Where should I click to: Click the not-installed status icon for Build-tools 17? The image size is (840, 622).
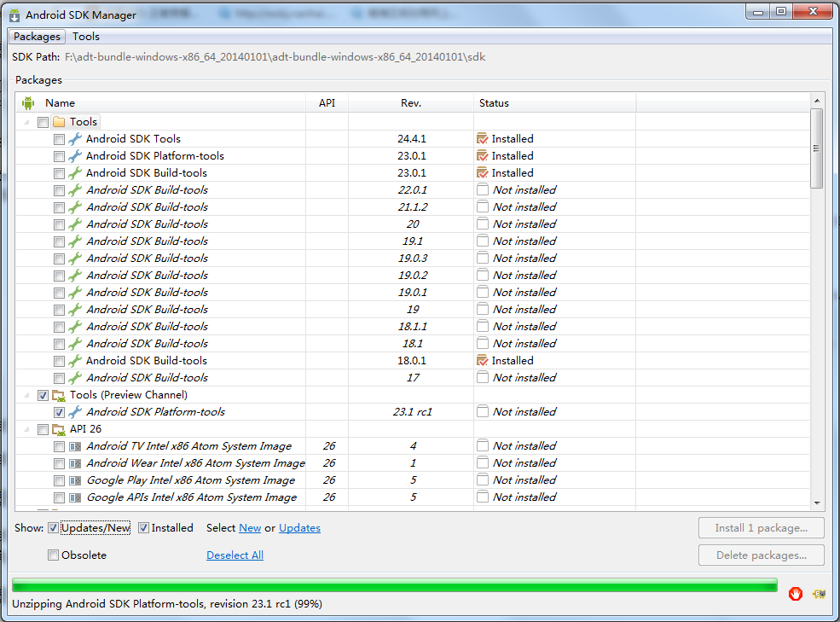(x=482, y=377)
